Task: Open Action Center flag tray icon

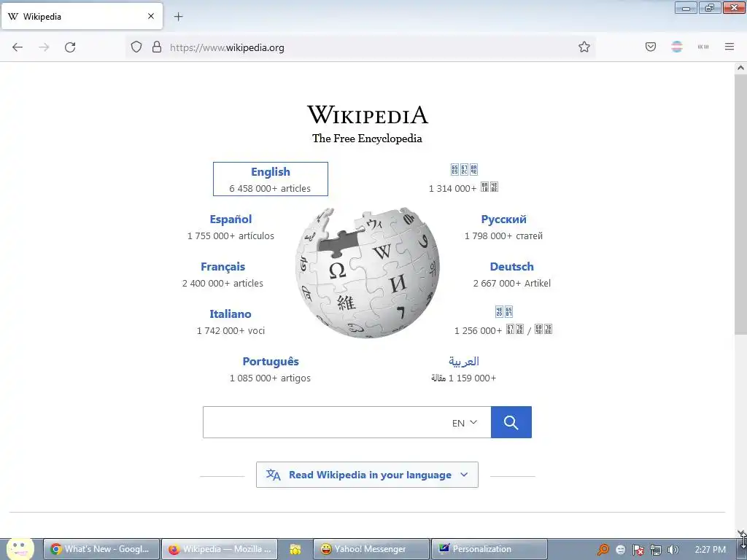Action: (x=638, y=550)
